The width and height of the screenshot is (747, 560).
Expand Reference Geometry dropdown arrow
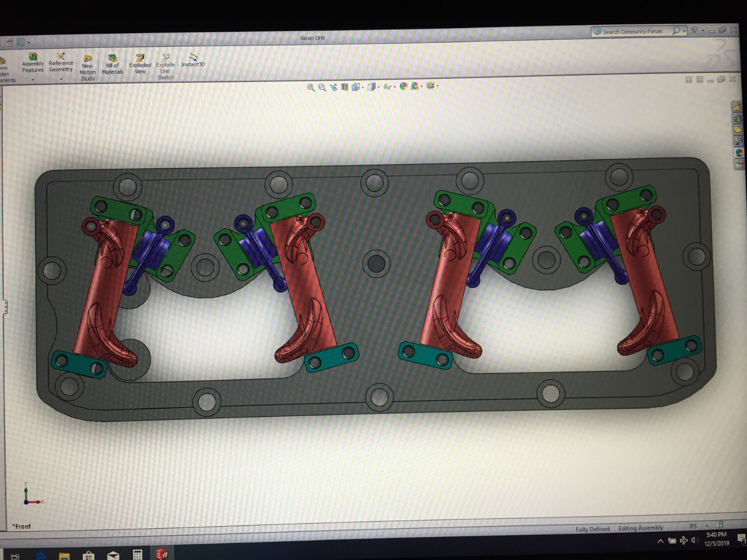click(x=61, y=79)
